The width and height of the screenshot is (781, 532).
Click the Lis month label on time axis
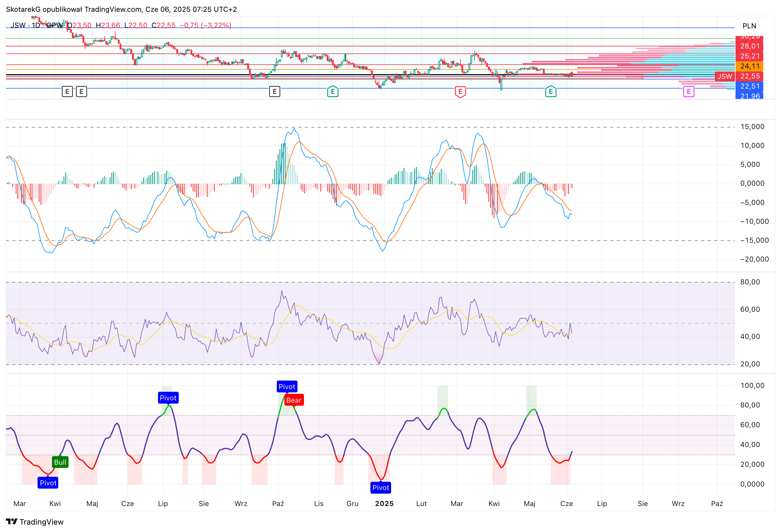[319, 503]
